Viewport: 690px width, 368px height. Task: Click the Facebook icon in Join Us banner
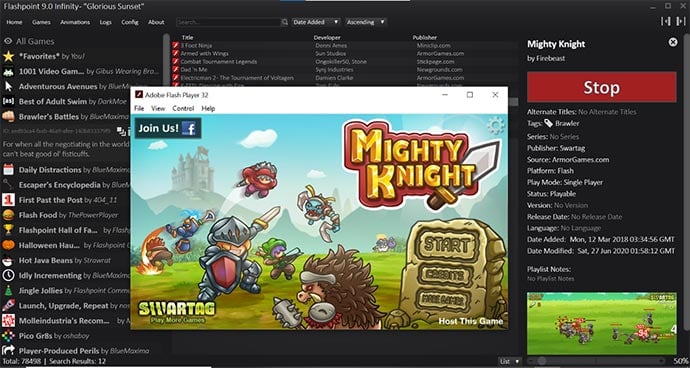click(189, 128)
